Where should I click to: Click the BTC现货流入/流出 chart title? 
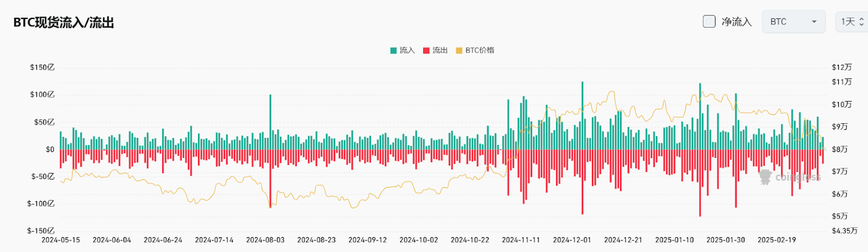(64, 22)
